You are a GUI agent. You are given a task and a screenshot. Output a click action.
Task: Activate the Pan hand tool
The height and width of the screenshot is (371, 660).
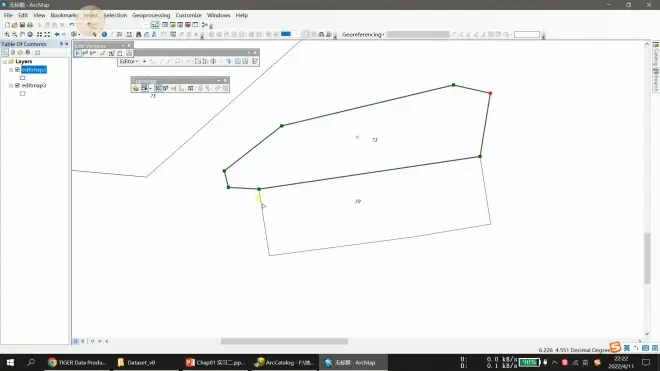tap(22, 35)
